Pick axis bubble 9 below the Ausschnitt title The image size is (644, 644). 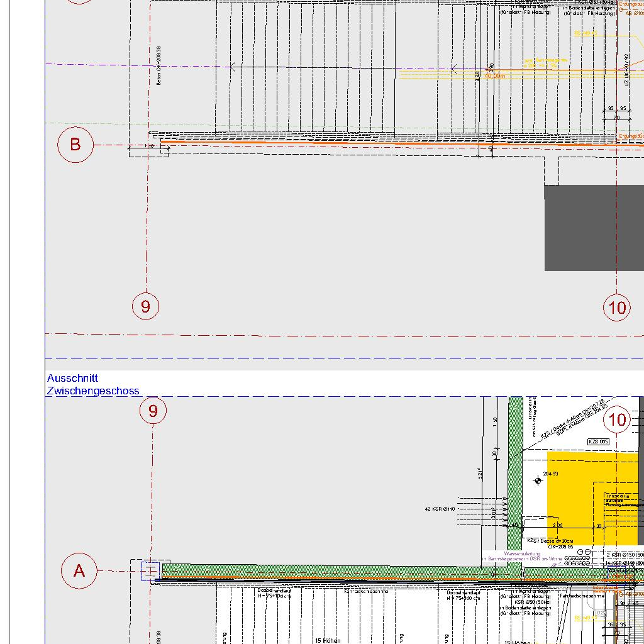153,411
